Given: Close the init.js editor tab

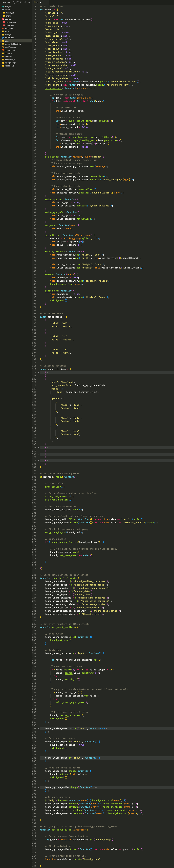Looking at the screenshot, I should (x=47, y=2).
